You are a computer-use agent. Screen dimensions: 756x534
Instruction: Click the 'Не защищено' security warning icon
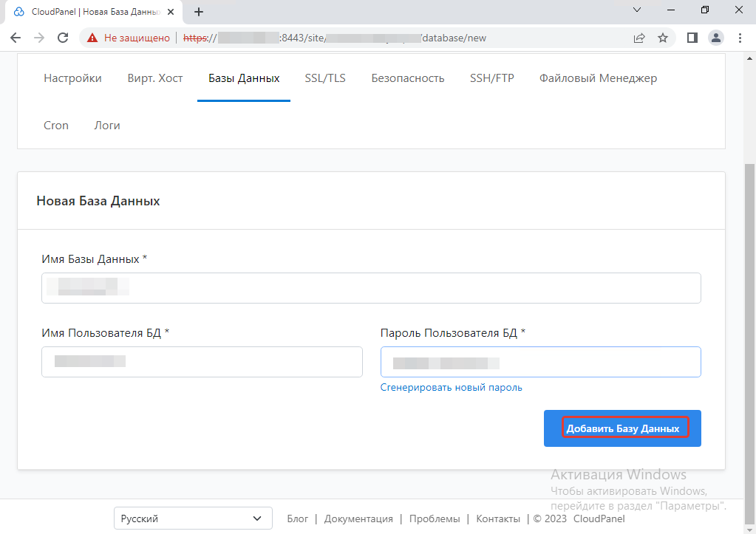tap(92, 38)
